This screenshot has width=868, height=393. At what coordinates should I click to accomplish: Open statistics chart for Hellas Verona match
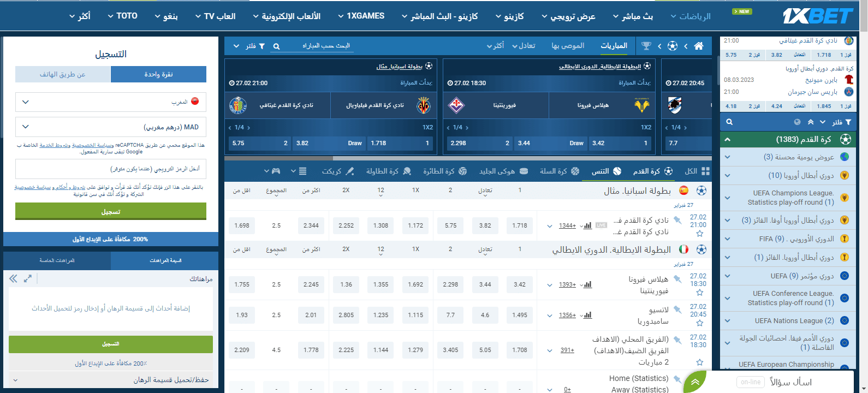point(587,284)
